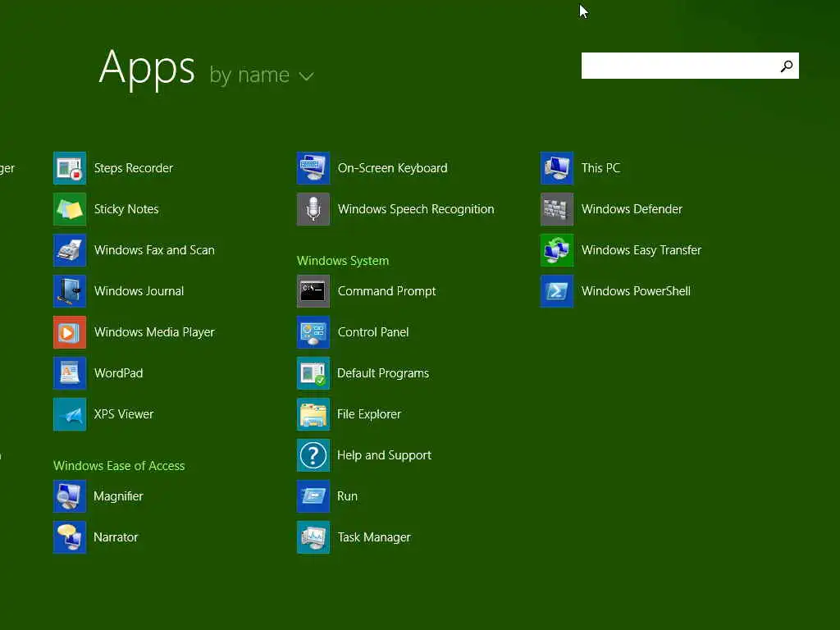Click the 'Magnifier' label
The width and height of the screenshot is (840, 630).
(x=118, y=496)
